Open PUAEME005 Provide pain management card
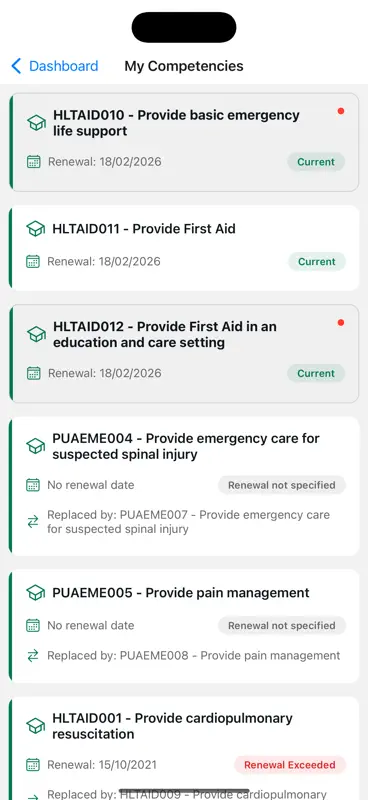Screen dimensions: 368x800 (184, 626)
